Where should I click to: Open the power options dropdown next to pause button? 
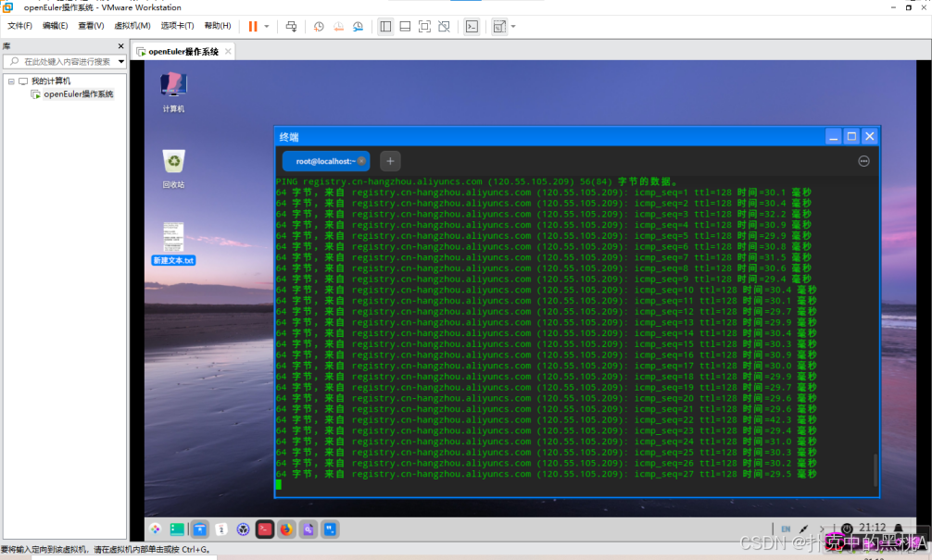tap(266, 26)
